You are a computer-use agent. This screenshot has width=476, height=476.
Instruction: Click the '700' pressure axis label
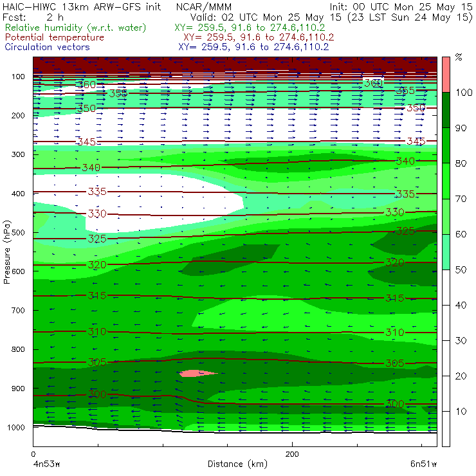click(x=18, y=310)
